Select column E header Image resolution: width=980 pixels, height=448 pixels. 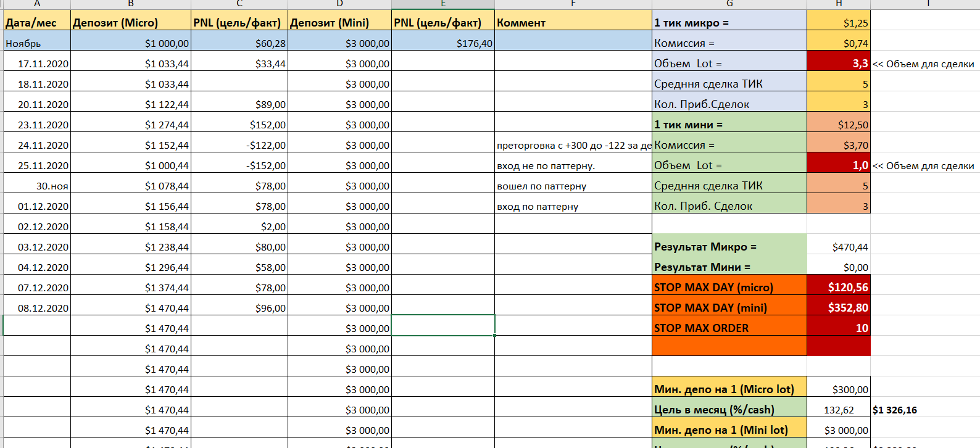pos(443,4)
